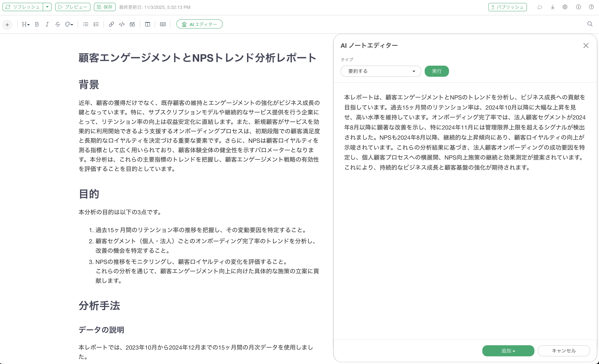Image resolution: width=599 pixels, height=364 pixels.
Task: Open the 追加 split button menu
Action: (508, 351)
